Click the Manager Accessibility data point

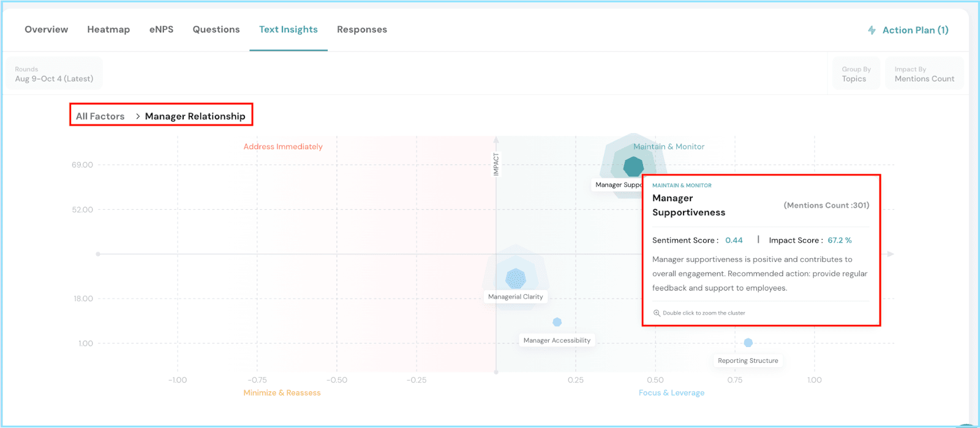click(557, 322)
